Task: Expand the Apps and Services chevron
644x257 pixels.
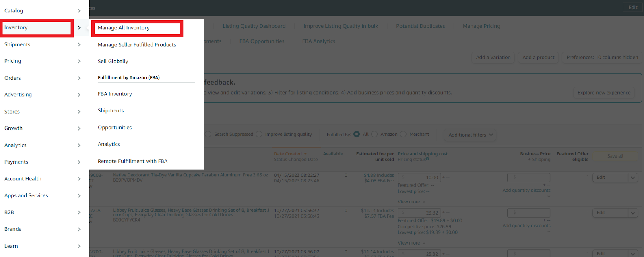Action: [x=79, y=195]
